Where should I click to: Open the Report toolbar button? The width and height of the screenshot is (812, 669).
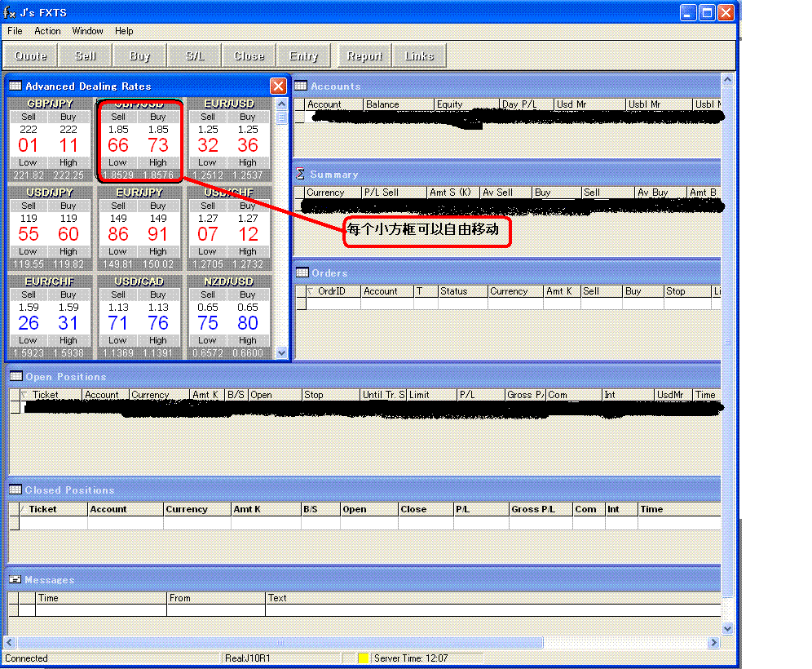[x=364, y=55]
